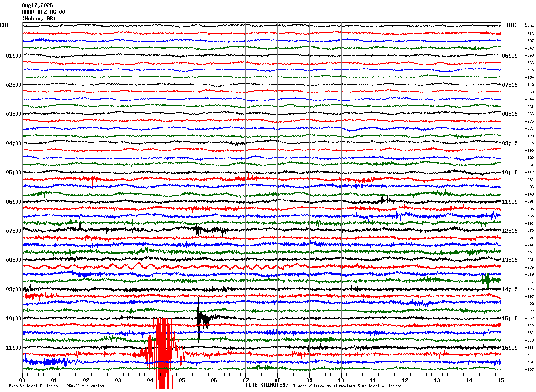536x392 pixels.
Task: Click the "06" minute axis tick label
Action: coord(214,380)
